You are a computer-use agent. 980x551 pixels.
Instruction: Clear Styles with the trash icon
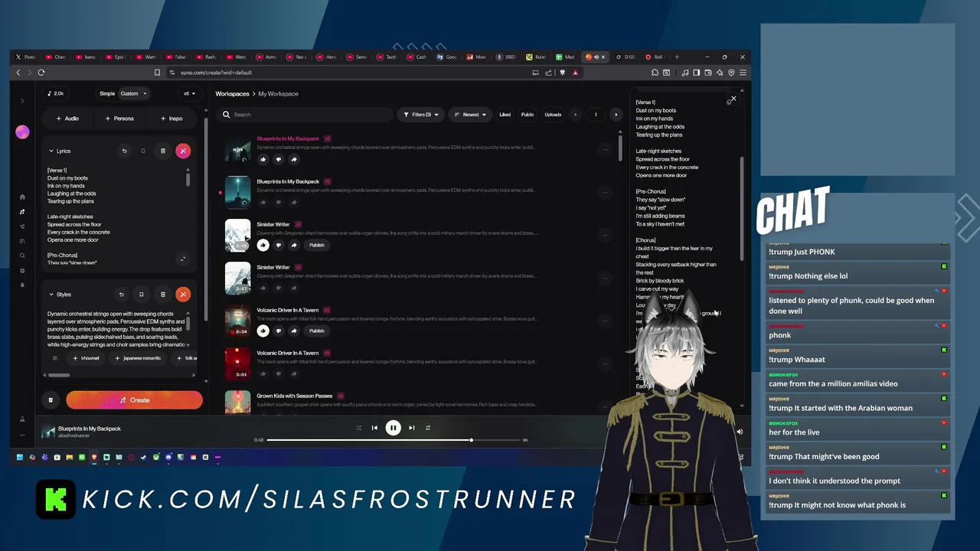(x=162, y=294)
